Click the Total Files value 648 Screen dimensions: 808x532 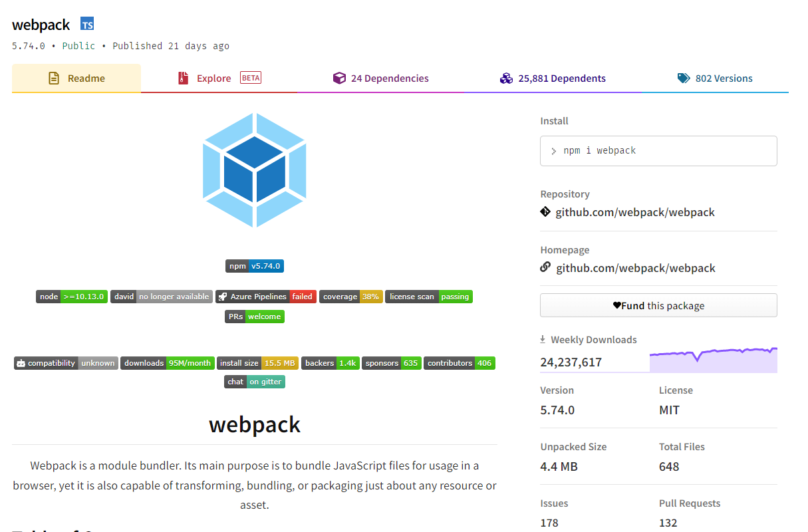point(669,466)
